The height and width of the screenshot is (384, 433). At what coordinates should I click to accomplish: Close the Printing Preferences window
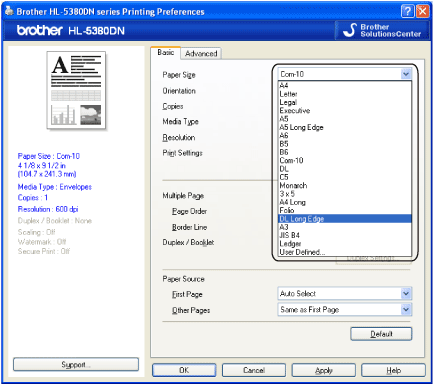point(423,11)
